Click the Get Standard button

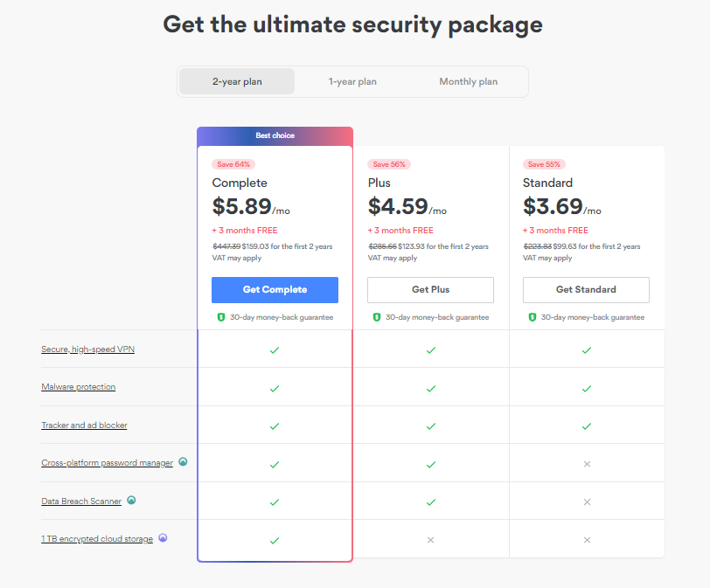[x=586, y=290]
